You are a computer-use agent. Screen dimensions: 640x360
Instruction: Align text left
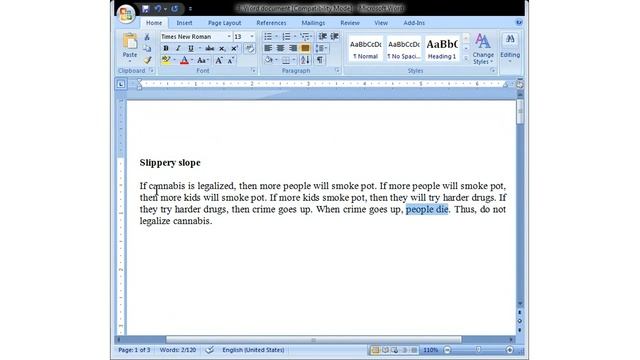click(x=268, y=49)
